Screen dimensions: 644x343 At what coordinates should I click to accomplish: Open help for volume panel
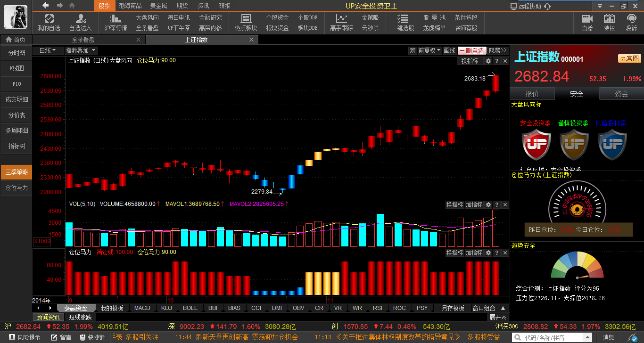(x=497, y=205)
